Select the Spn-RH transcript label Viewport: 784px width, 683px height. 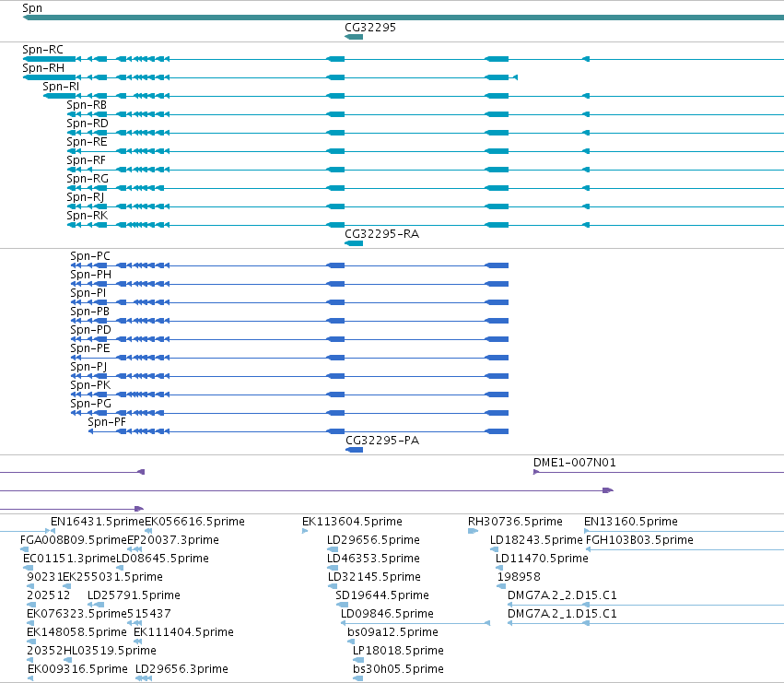point(43,68)
